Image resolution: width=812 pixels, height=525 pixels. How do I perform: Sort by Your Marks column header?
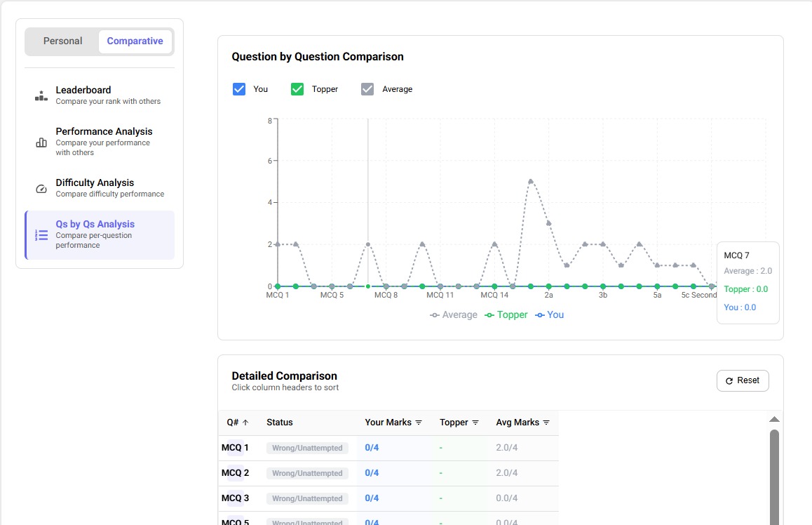[x=393, y=423]
